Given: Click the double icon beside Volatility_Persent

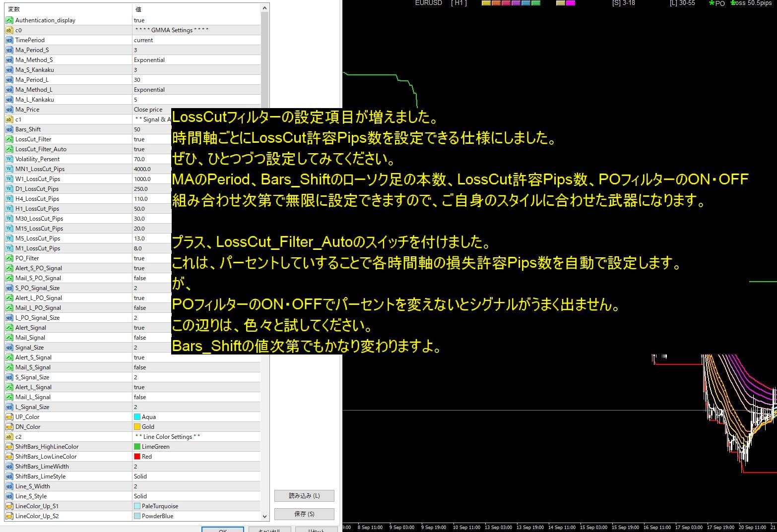Looking at the screenshot, I should [9, 159].
